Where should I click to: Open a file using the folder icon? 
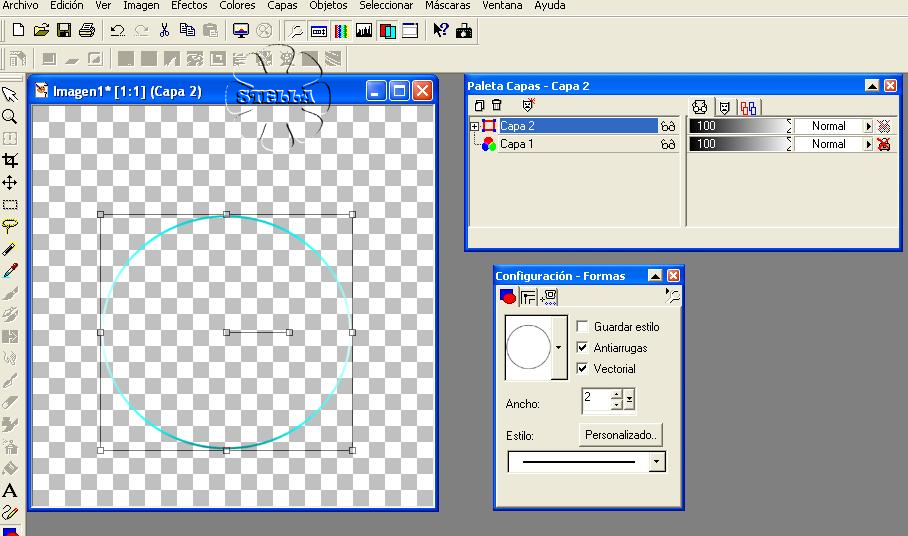41,30
